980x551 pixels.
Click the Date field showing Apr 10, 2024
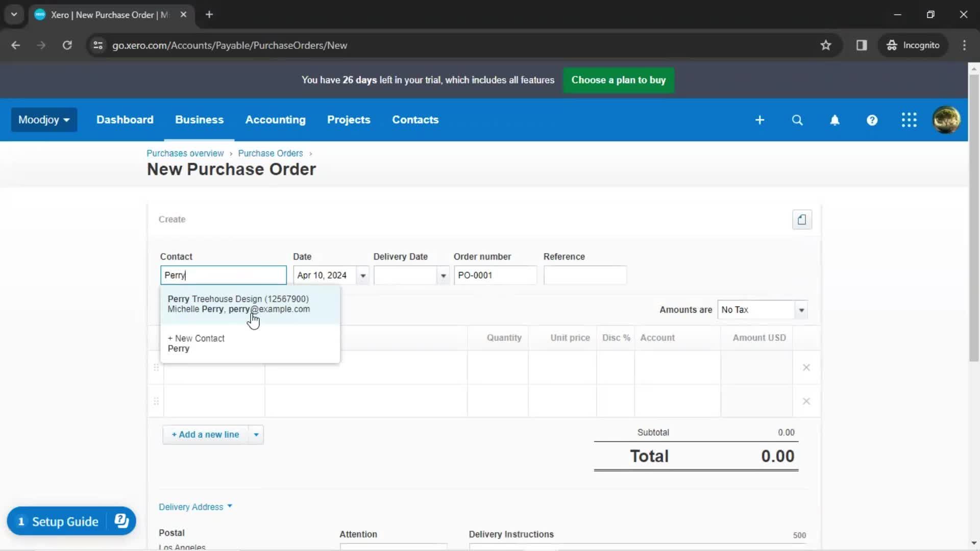tap(325, 275)
